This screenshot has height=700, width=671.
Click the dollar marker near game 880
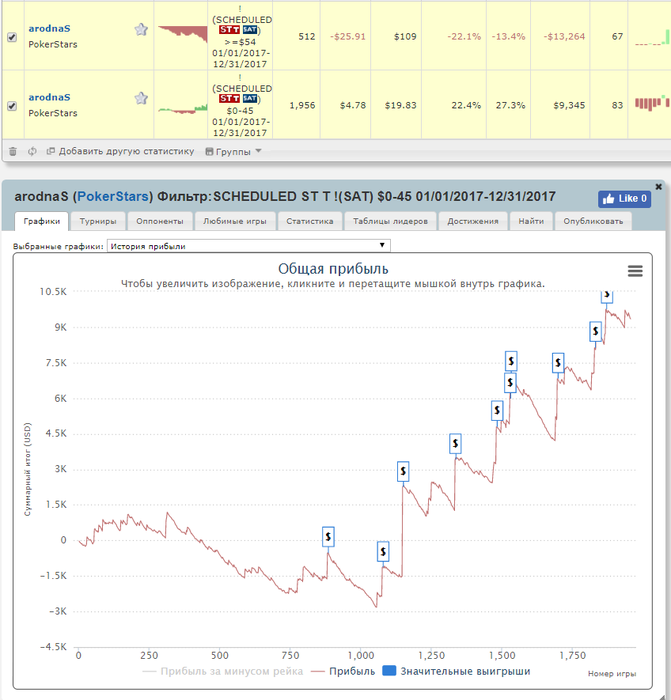tap(328, 537)
